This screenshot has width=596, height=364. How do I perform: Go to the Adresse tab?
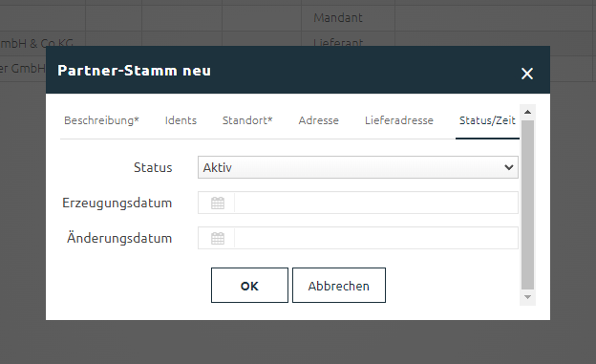click(318, 120)
